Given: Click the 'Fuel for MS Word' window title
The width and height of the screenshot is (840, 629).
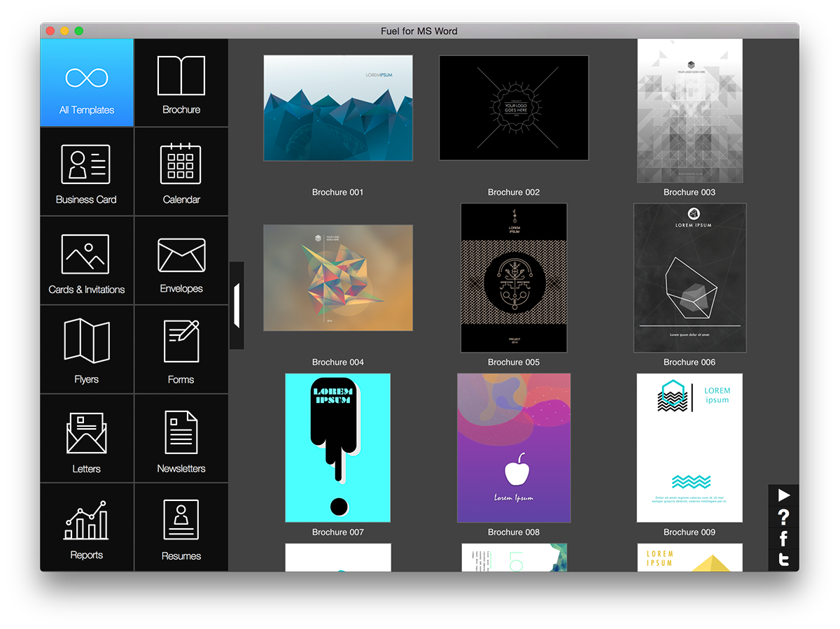Looking at the screenshot, I should pos(420,31).
